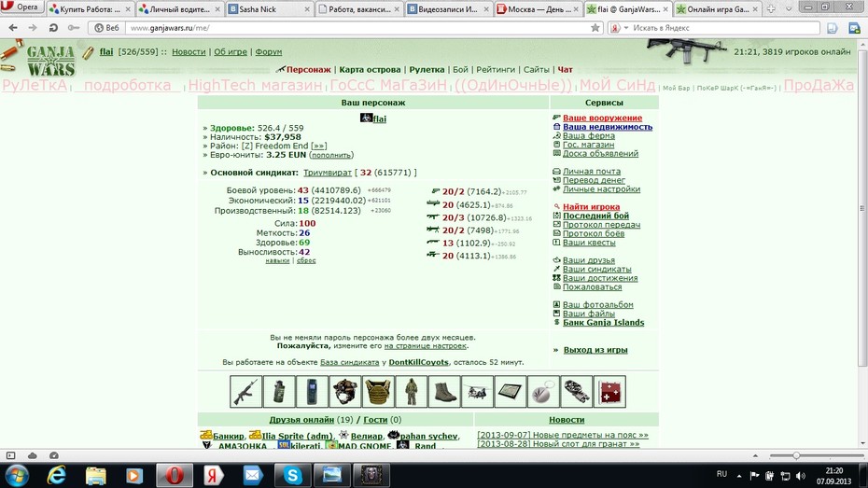This screenshot has height=488, width=868.
Task: Open 'Рейтинги' in the game menu
Action: coord(496,70)
